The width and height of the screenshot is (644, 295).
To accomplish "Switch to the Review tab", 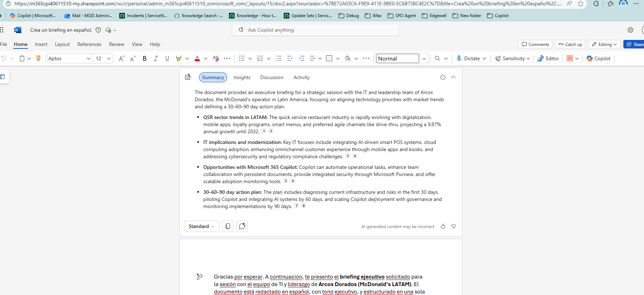I will (x=117, y=44).
